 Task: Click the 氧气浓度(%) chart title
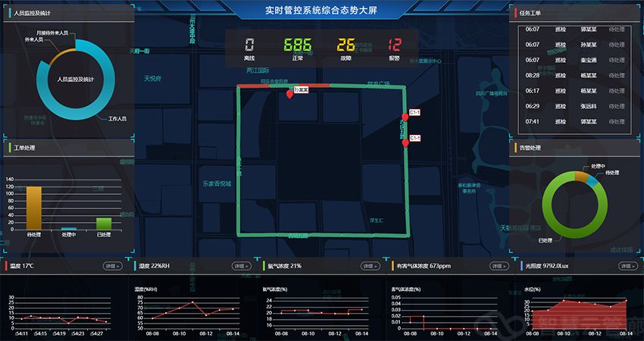coord(275,289)
